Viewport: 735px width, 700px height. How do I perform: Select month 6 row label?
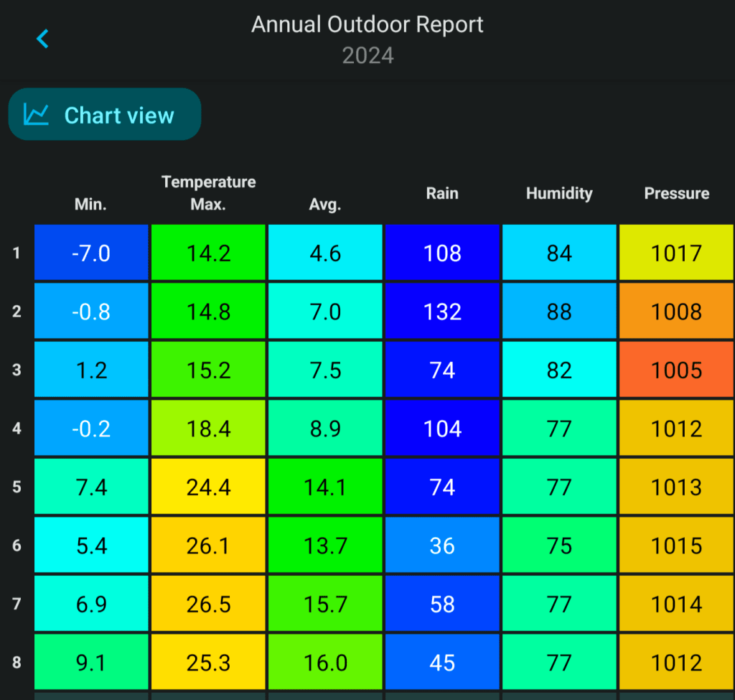[17, 546]
